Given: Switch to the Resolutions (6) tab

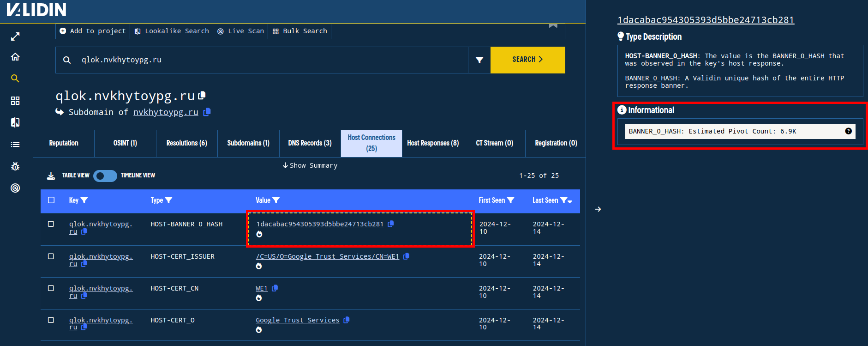Looking at the screenshot, I should click(x=187, y=143).
